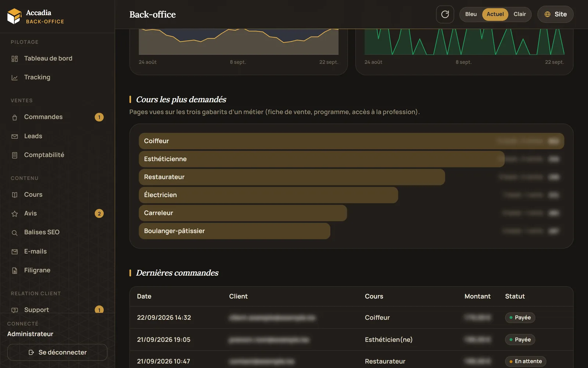Image resolution: width=588 pixels, height=368 pixels.
Task: Click the Esthéticienne demand bar
Action: click(x=322, y=159)
